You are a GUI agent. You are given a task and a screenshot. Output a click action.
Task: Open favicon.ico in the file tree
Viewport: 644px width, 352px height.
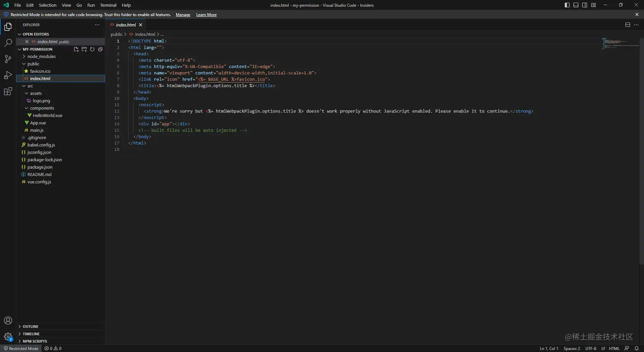point(60,71)
